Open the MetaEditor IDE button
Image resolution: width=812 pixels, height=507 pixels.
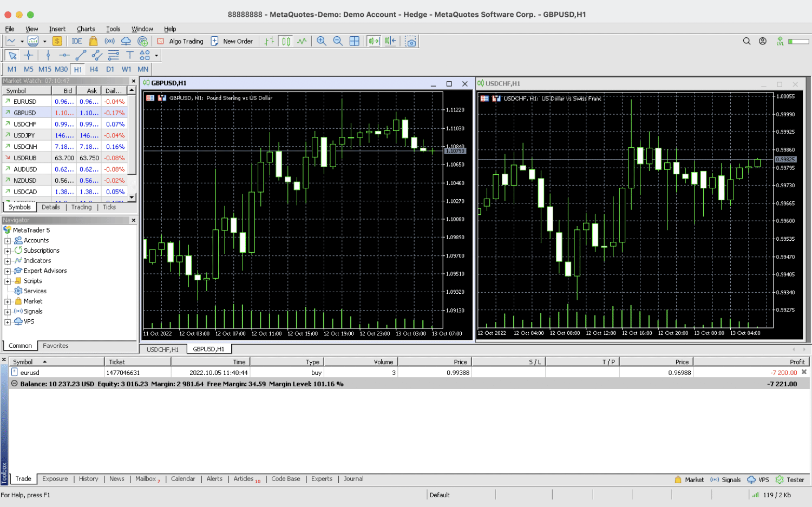tap(77, 41)
